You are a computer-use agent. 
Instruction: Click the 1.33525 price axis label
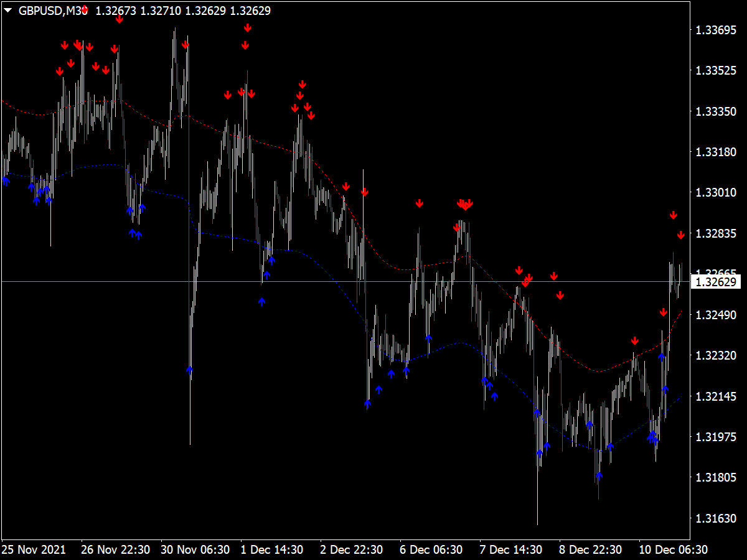716,71
